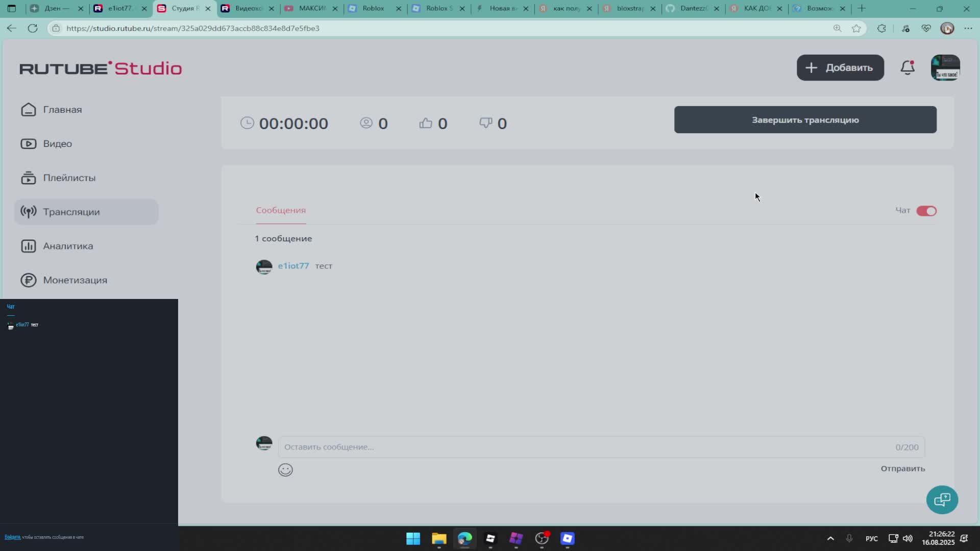Go to the Видео section
The width and height of the screenshot is (980, 551).
(57, 144)
